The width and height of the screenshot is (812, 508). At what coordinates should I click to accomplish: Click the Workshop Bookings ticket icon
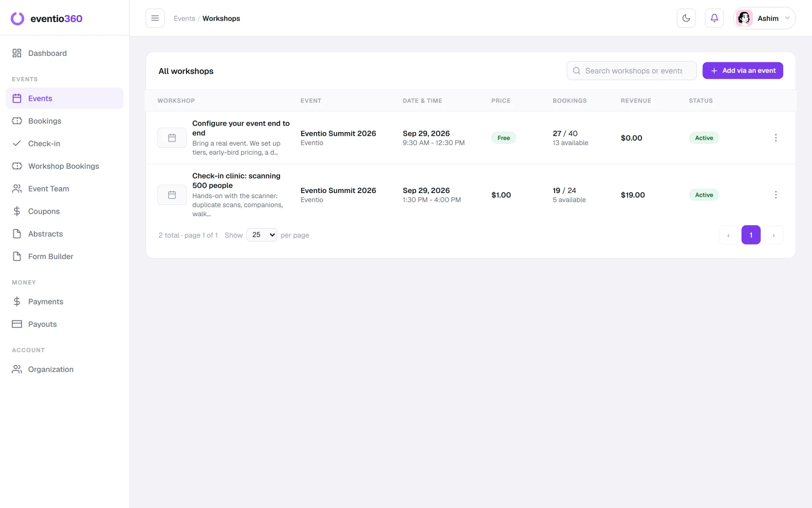click(x=17, y=166)
